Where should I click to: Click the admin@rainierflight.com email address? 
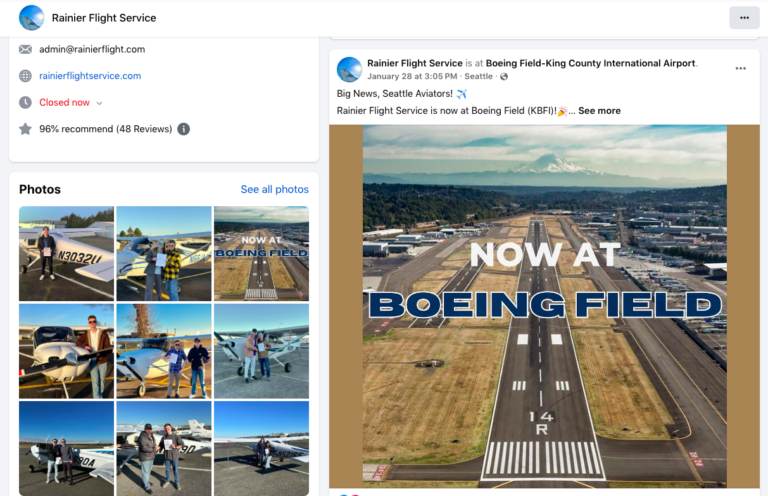[92, 49]
